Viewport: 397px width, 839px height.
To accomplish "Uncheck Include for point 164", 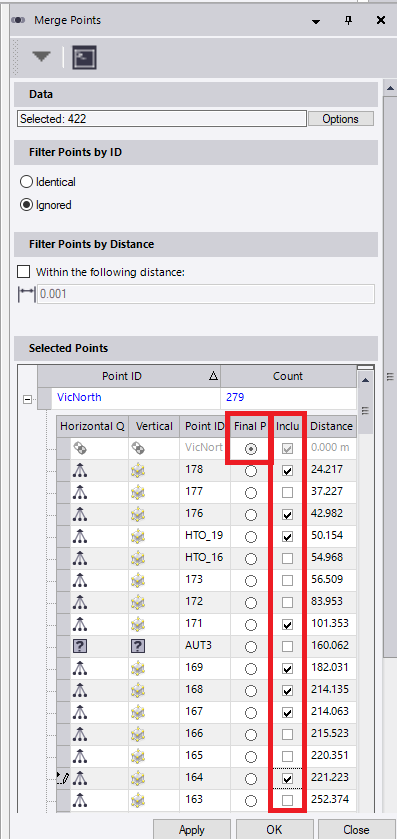I will tap(288, 779).
